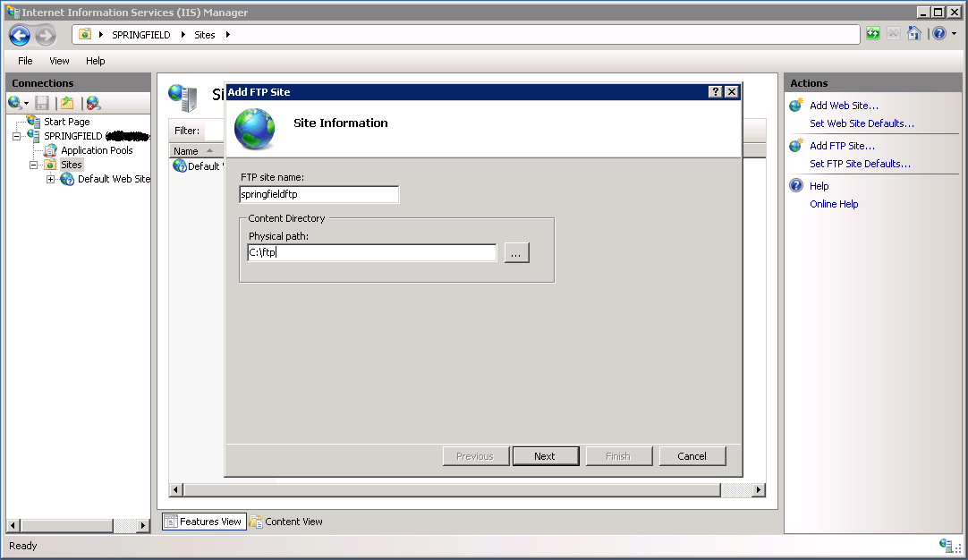This screenshot has height=560, width=968.
Task: Select Start Page in connections tree
Action: [67, 122]
